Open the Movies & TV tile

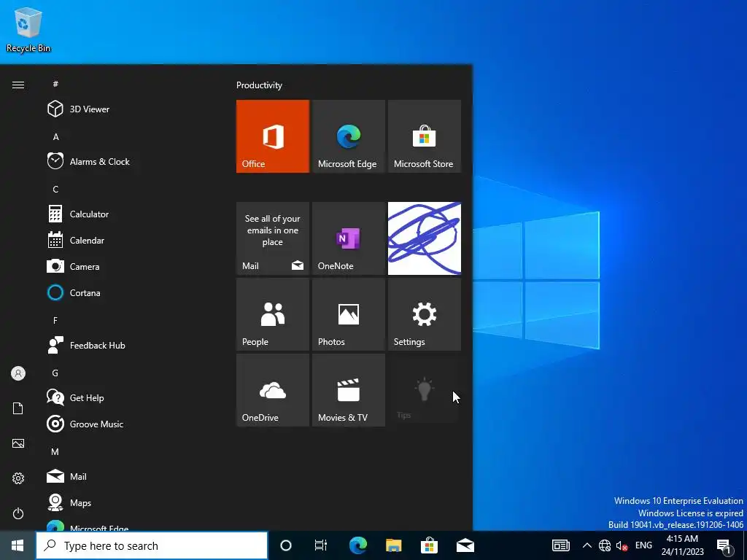(x=348, y=390)
